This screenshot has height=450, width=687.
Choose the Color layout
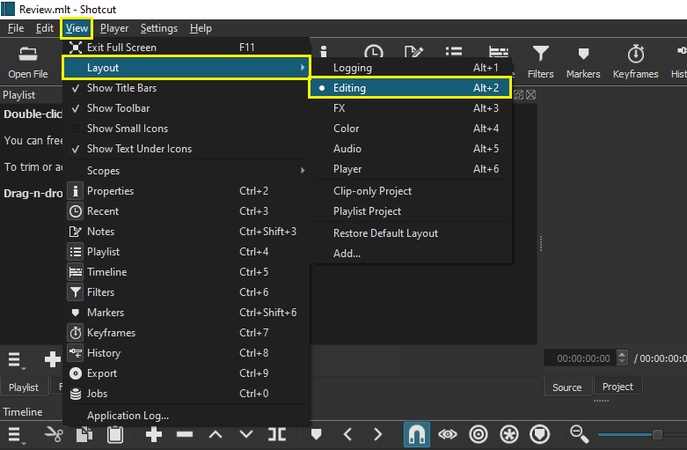click(411, 128)
